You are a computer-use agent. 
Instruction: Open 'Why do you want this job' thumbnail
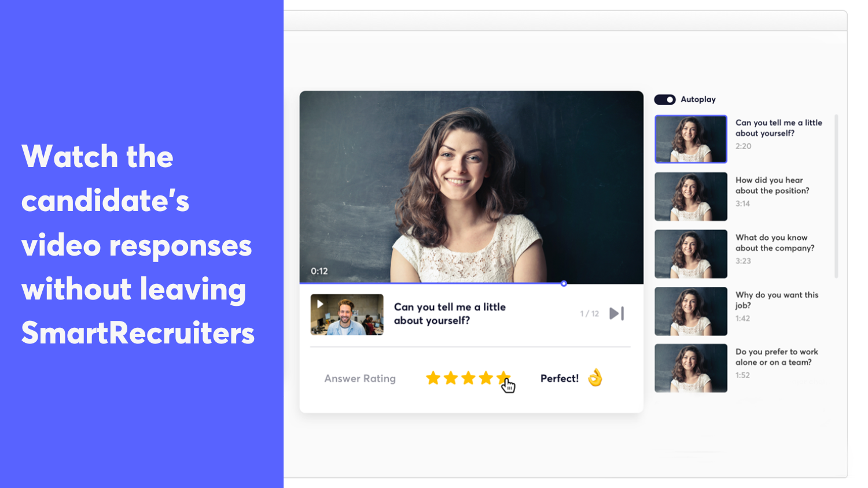[x=690, y=311]
